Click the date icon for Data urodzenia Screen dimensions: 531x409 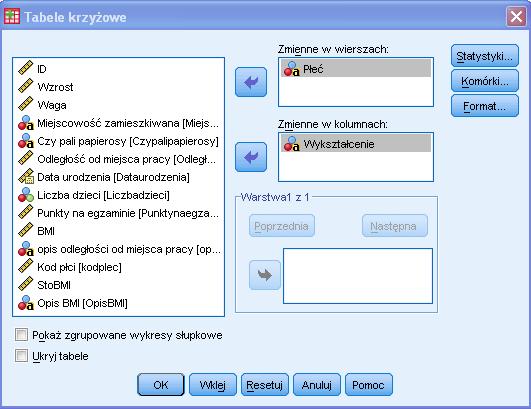pos(26,176)
